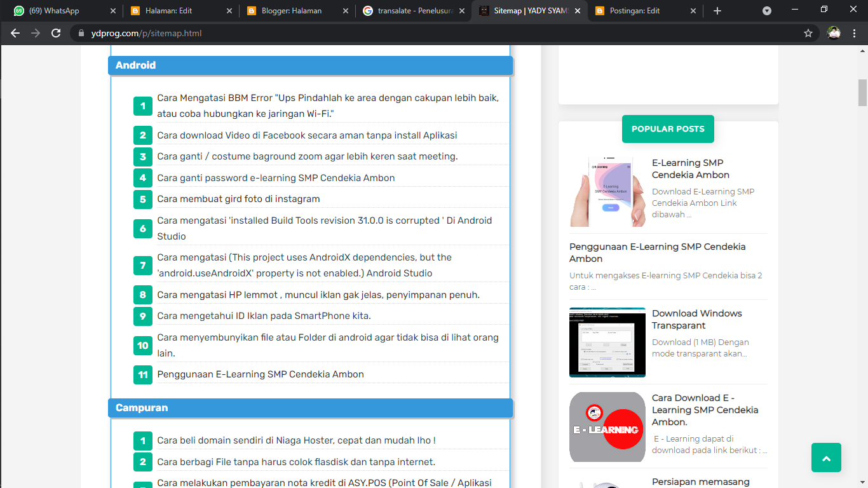868x488 pixels.
Task: Click E-Learning SMP Cendekia phone thumbnail
Action: pos(607,192)
